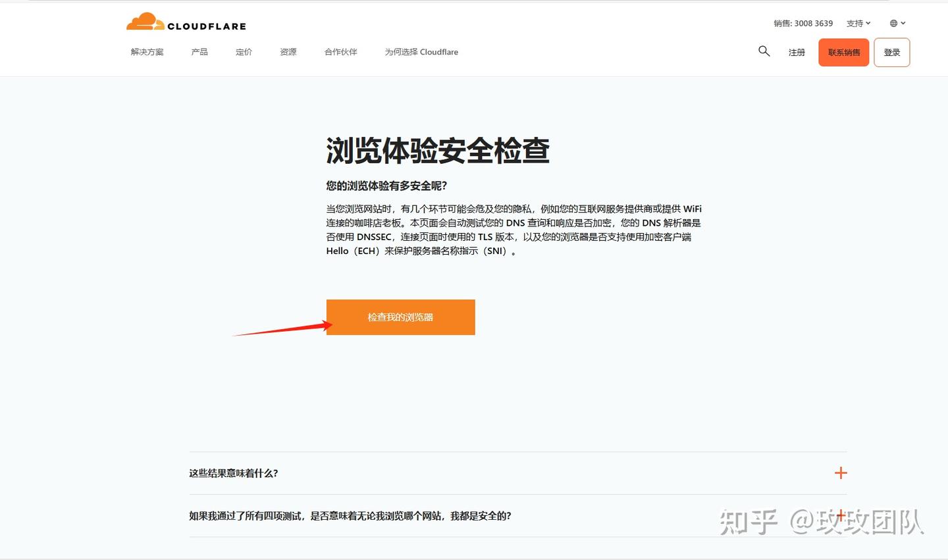948x560 pixels.
Task: Click the 注册 link
Action: coord(797,52)
